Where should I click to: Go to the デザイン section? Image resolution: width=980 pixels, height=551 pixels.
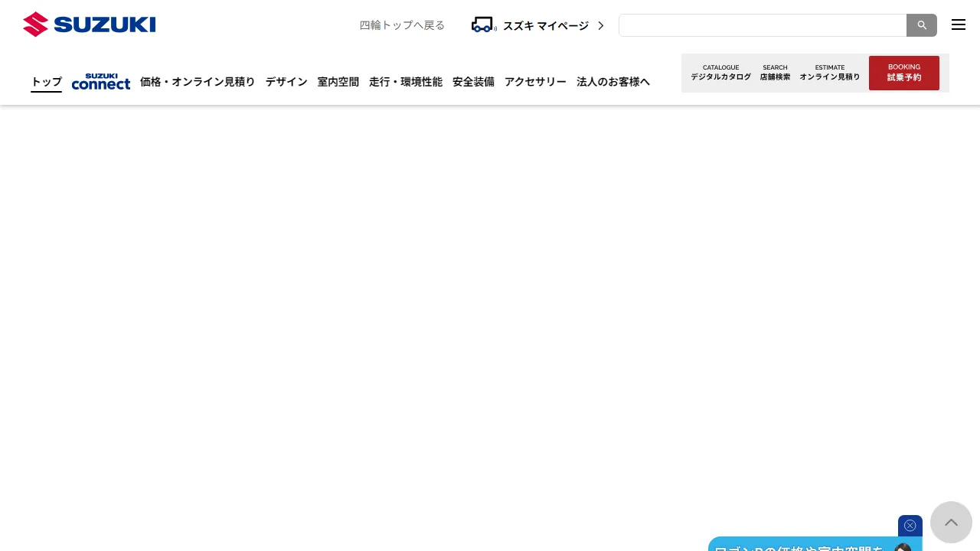point(286,82)
